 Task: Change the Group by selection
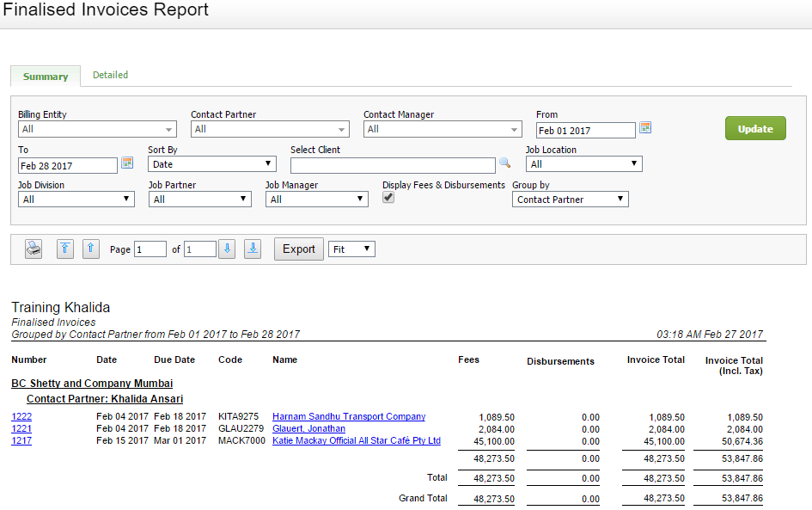point(570,199)
